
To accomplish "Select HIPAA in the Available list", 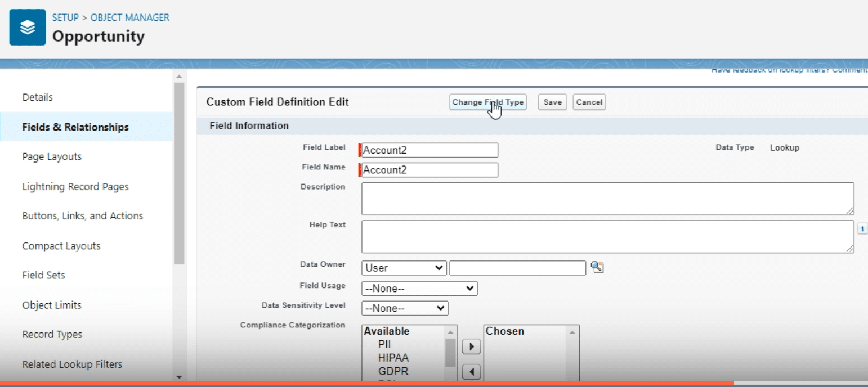I will pyautogui.click(x=393, y=358).
